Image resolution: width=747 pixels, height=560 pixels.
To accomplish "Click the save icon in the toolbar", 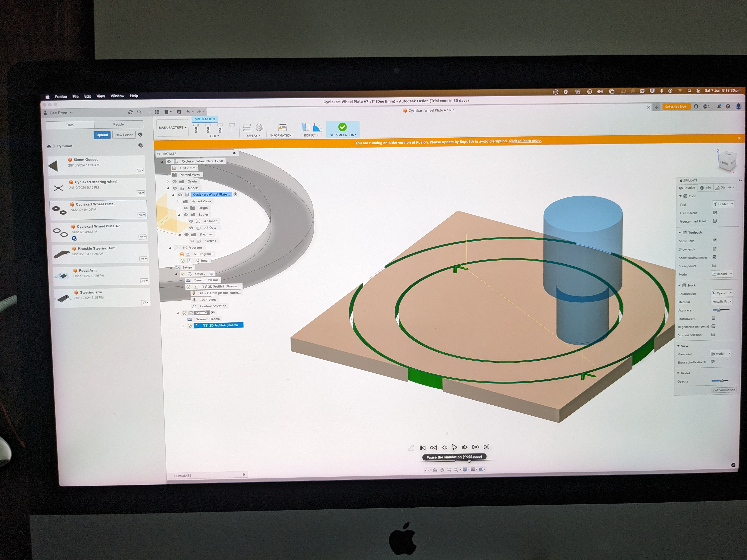I will (179, 112).
